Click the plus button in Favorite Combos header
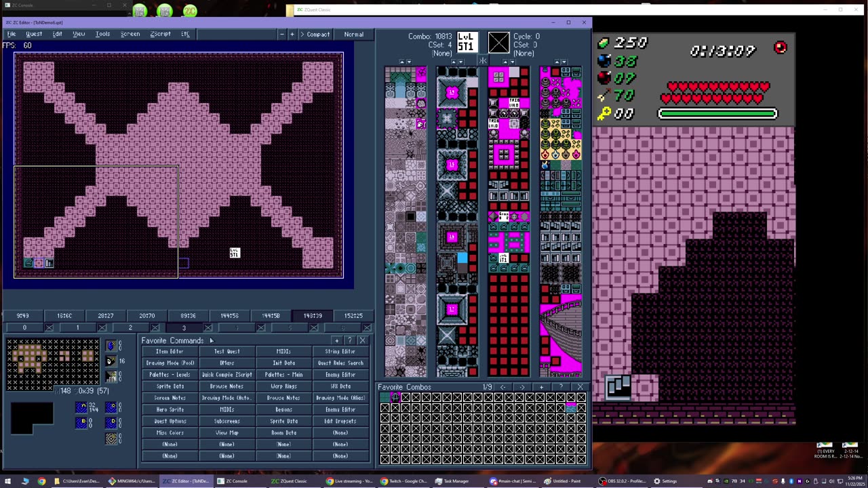Image resolution: width=868 pixels, height=488 pixels. (x=541, y=387)
